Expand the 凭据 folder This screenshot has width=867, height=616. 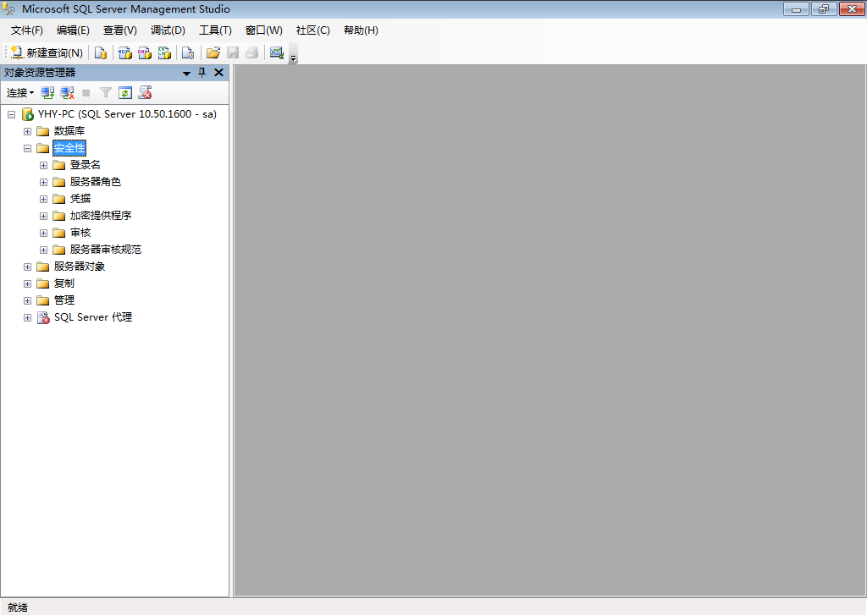43,199
